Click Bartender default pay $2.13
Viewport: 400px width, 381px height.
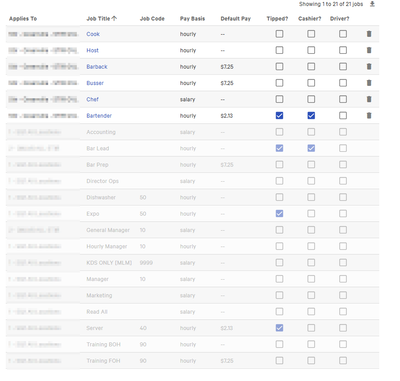(227, 116)
